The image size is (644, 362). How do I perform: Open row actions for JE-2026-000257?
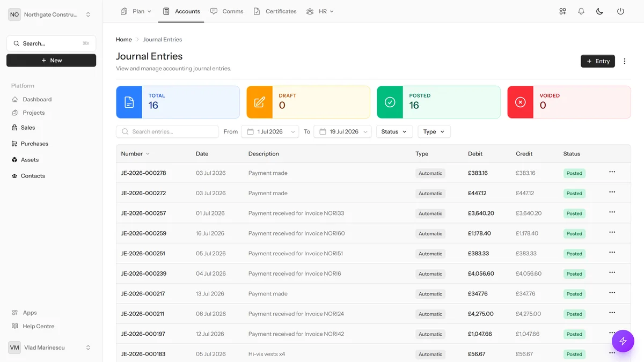(612, 212)
